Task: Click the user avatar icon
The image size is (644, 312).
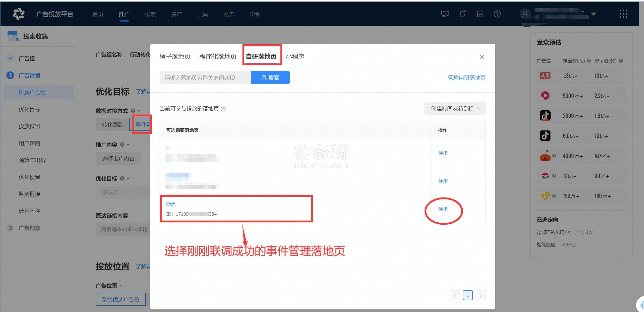Action: (525, 14)
